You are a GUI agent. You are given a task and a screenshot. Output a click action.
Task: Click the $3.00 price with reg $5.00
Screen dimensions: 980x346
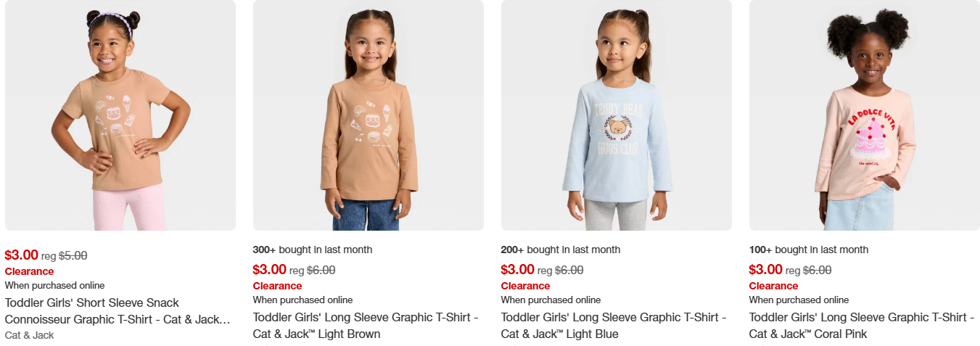point(22,255)
